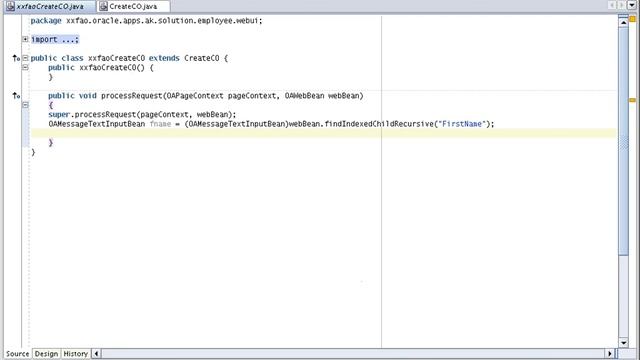Open the History view tab
640x360 pixels.
[x=76, y=354]
